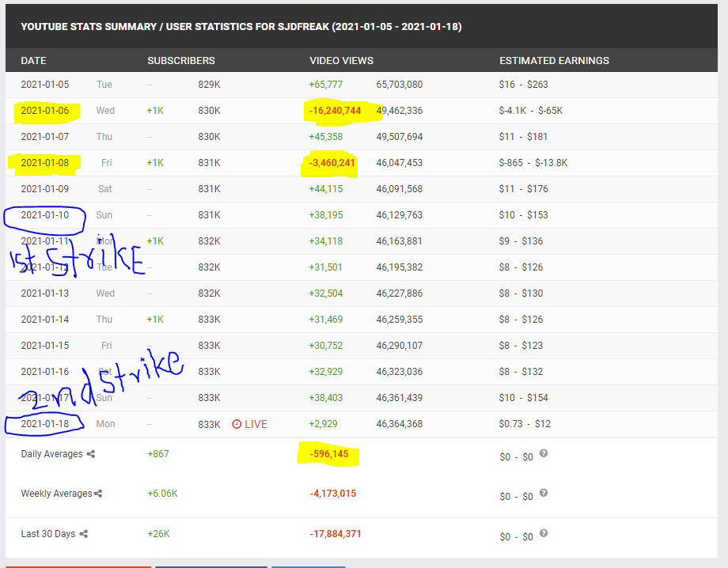The height and width of the screenshot is (568, 728).
Task: Click date 2021-01-07
Action: [45, 136]
